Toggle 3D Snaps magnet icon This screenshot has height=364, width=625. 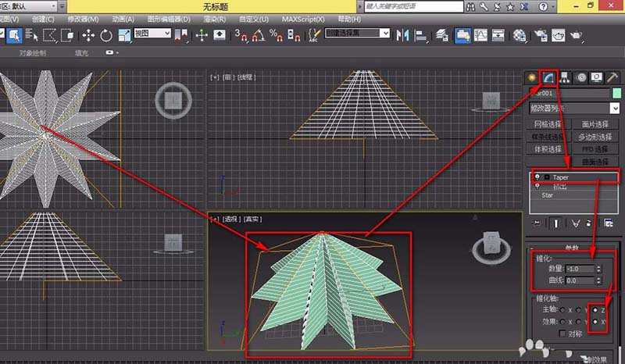(241, 35)
